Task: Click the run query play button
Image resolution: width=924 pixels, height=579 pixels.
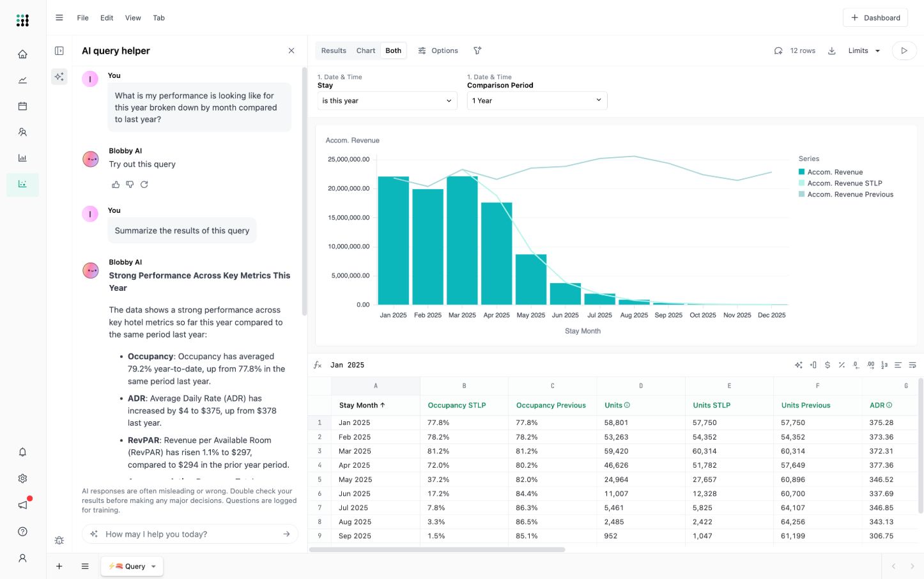Action: click(904, 51)
